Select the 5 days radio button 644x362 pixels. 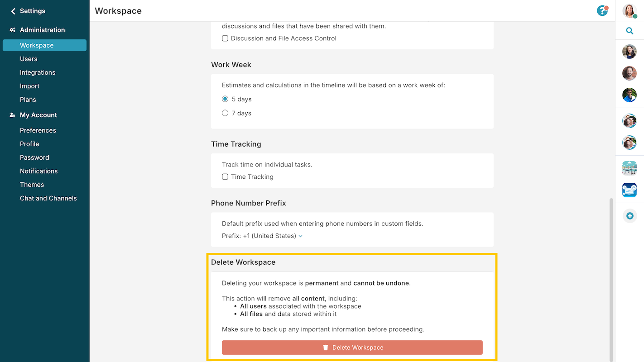tap(225, 99)
